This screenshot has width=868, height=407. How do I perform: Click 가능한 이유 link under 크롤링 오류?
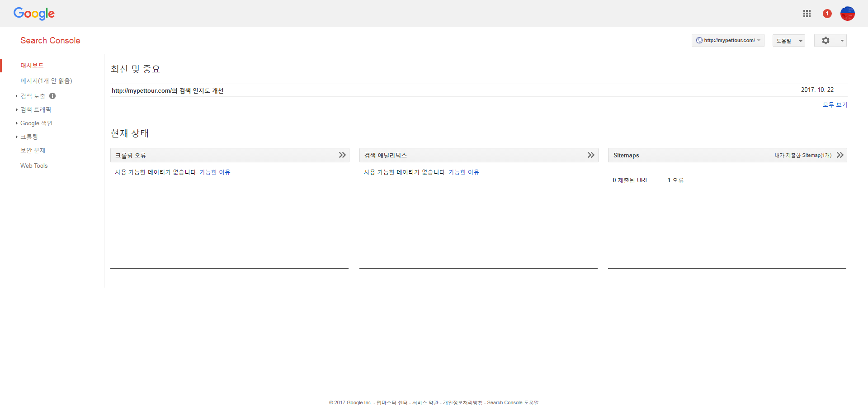215,172
